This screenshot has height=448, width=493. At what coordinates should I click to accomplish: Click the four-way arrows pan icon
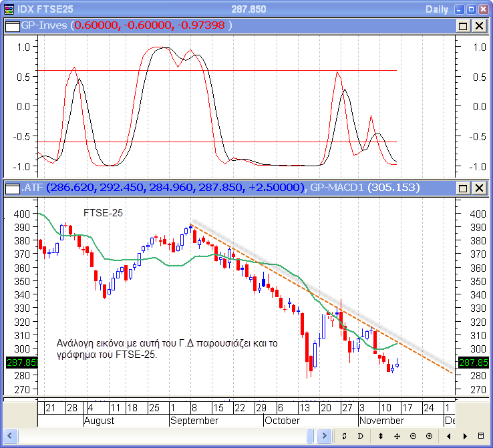tap(397, 436)
